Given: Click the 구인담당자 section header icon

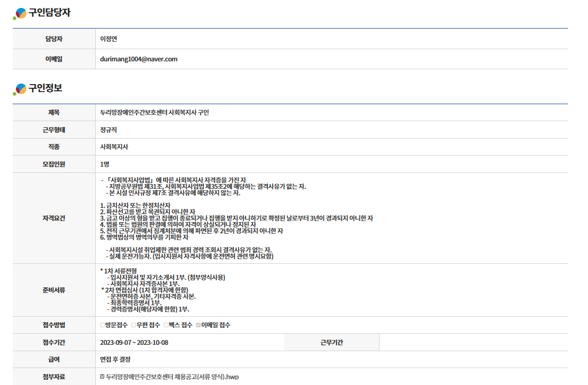Looking at the screenshot, I should tap(20, 14).
